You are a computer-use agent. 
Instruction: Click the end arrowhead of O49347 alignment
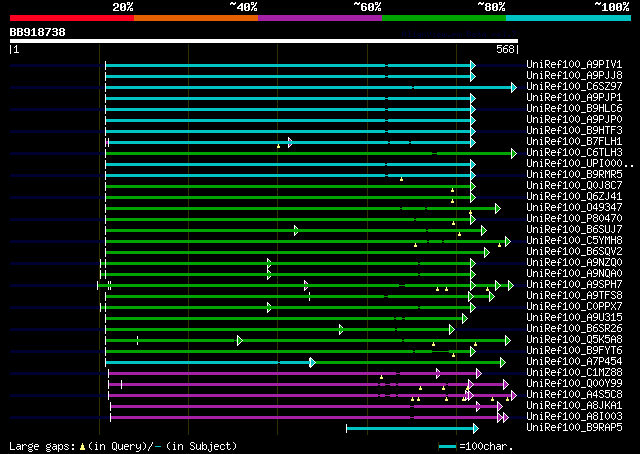(x=498, y=209)
